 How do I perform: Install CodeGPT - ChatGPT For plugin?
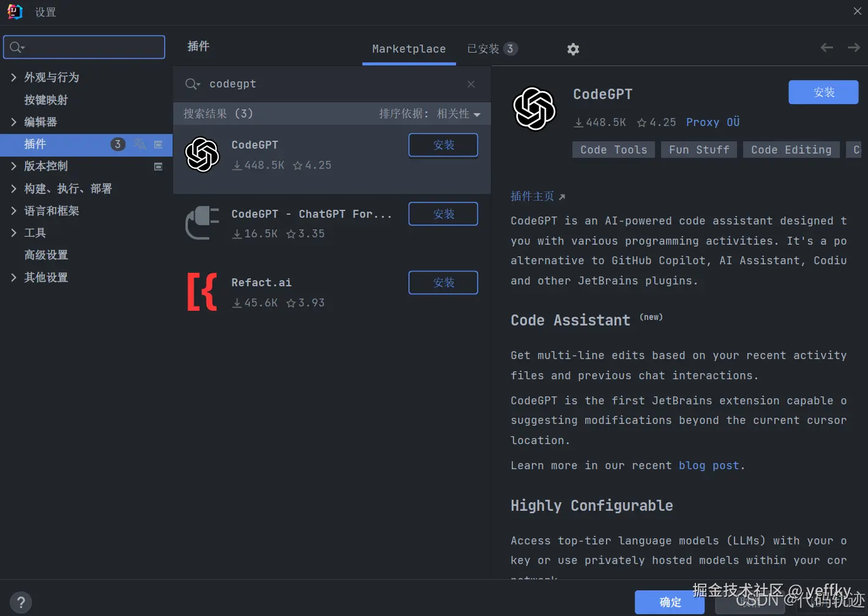[x=443, y=214]
